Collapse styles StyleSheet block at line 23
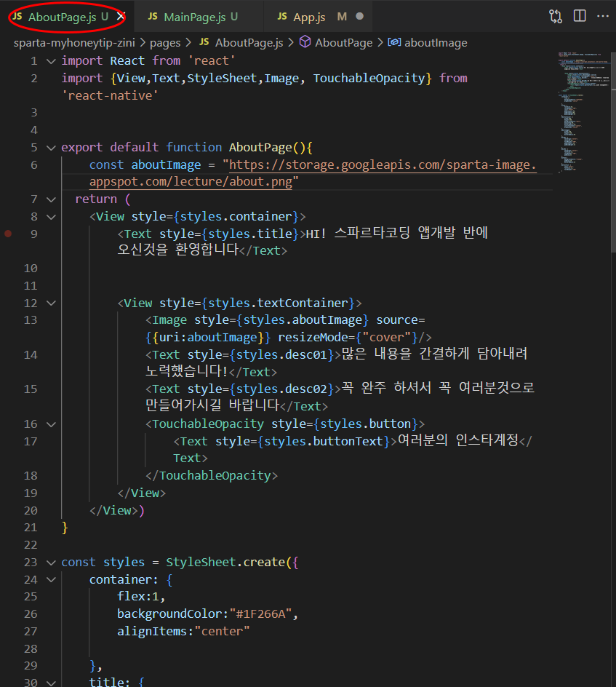This screenshot has height=687, width=616. 51,563
